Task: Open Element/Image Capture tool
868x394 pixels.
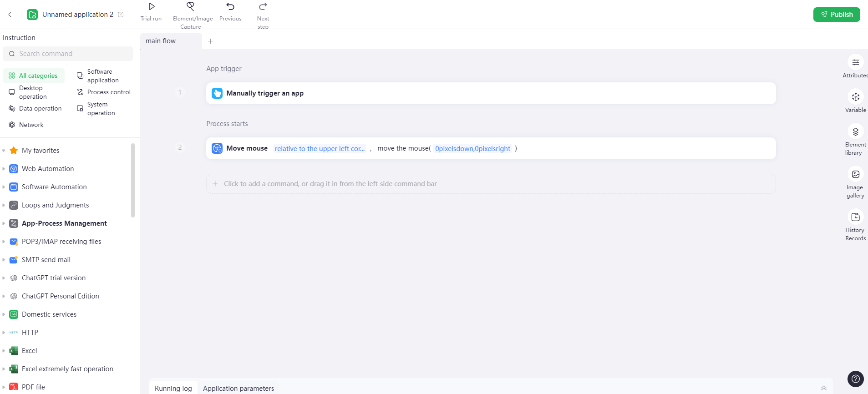Action: [x=192, y=15]
